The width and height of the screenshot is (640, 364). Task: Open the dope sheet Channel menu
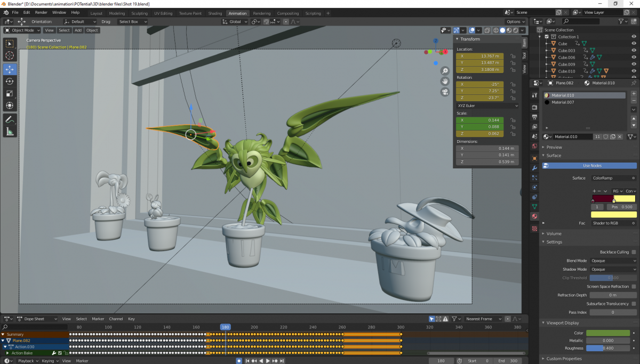tap(116, 319)
